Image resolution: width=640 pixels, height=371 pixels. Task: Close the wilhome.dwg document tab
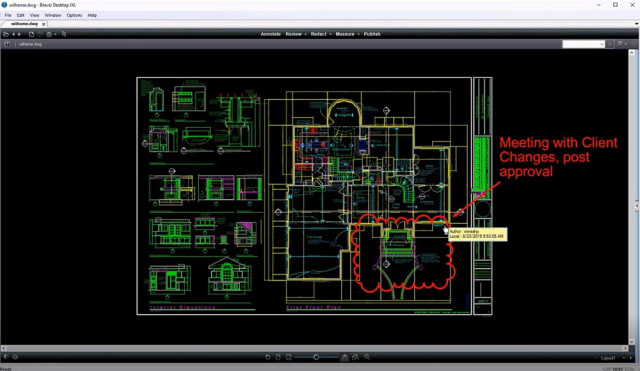click(x=44, y=24)
